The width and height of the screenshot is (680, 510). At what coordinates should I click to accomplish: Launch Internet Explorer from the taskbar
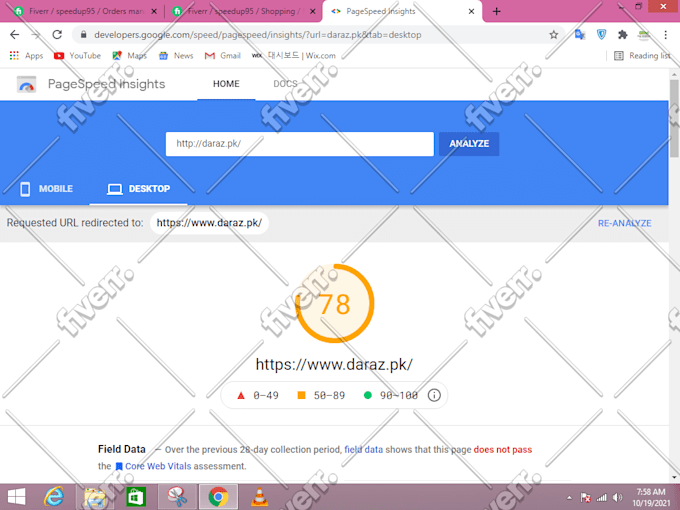[x=54, y=497]
